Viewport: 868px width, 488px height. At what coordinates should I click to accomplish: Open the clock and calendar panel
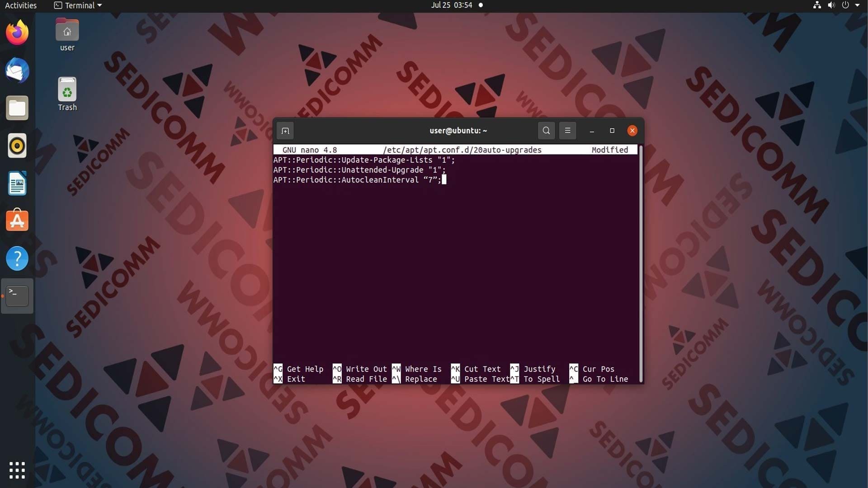click(x=457, y=5)
